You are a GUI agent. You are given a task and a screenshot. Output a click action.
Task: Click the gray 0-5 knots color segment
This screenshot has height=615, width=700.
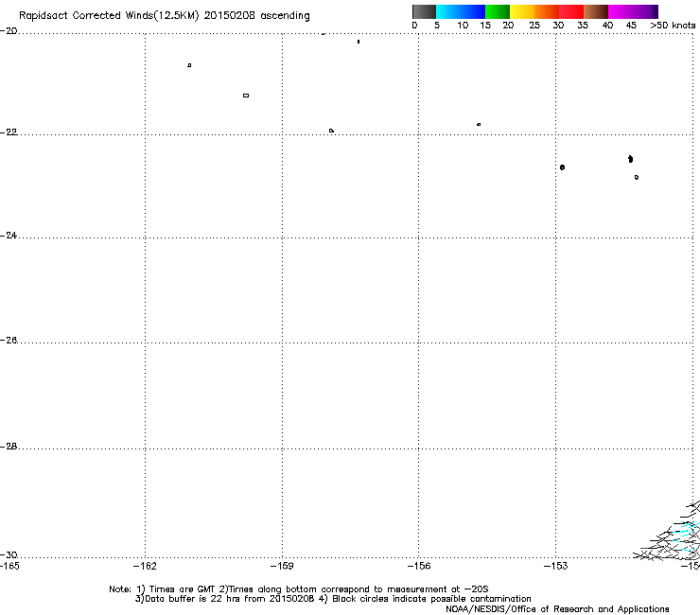click(424, 11)
